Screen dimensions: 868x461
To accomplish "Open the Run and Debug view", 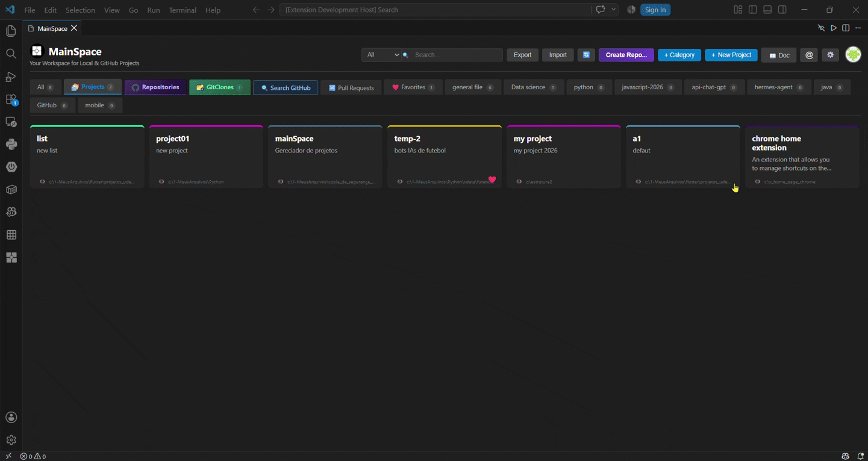I will click(x=11, y=77).
